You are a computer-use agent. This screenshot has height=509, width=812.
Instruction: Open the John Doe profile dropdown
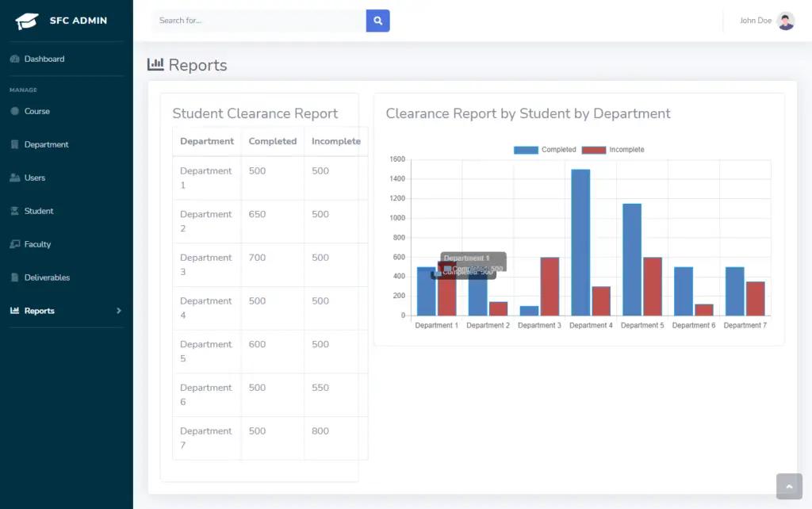tap(765, 21)
